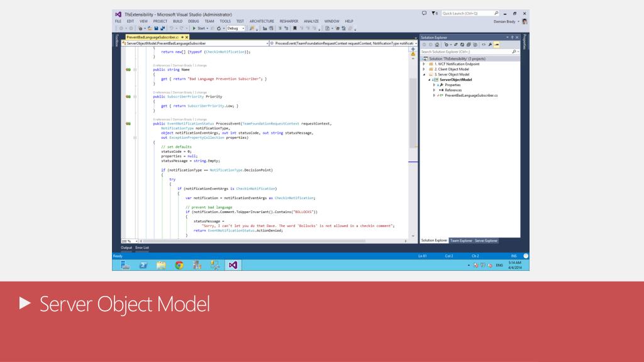The width and height of the screenshot is (644, 362).
Task: Click the Open File folder toolbar icon
Action: (x=150, y=28)
